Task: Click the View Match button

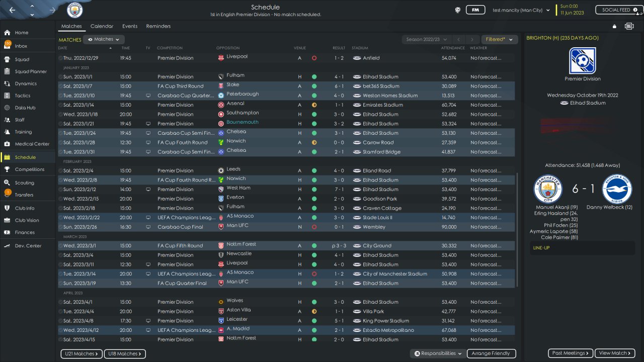Action: tap(615, 353)
